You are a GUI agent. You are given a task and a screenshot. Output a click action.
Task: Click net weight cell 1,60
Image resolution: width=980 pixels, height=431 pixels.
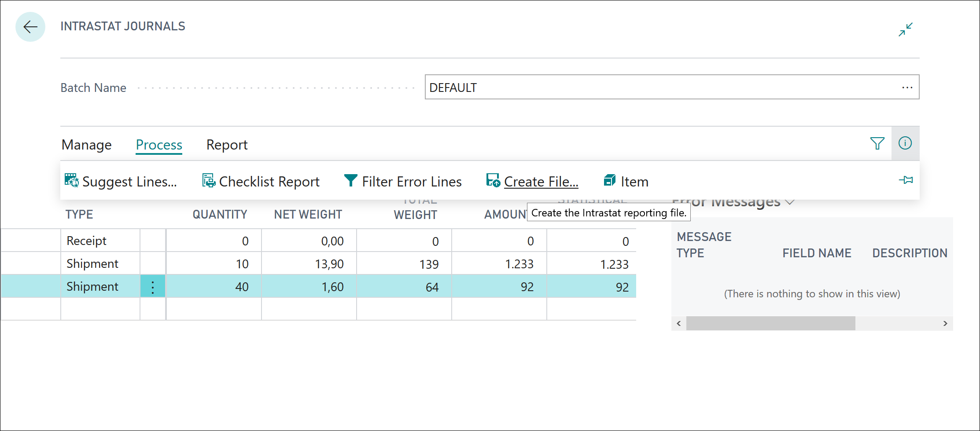309,287
